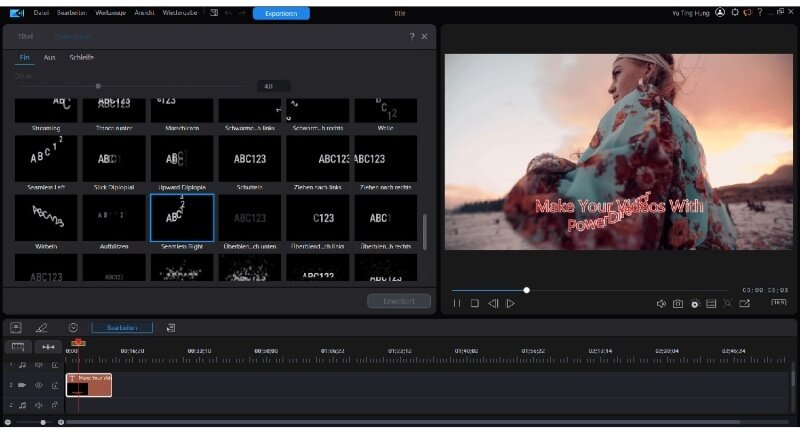The image size is (800, 431).
Task: Switch to the Titel tab
Action: click(25, 36)
